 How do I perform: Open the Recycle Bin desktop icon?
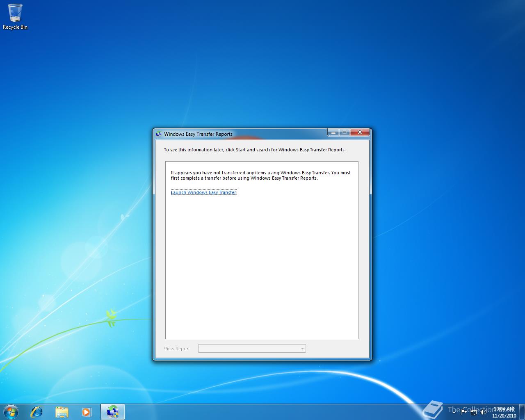15,16
